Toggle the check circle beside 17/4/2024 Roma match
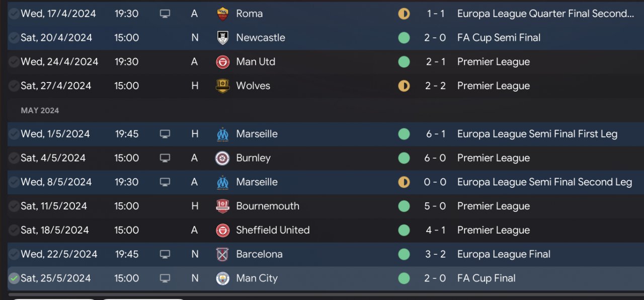The width and height of the screenshot is (644, 300). [x=14, y=14]
